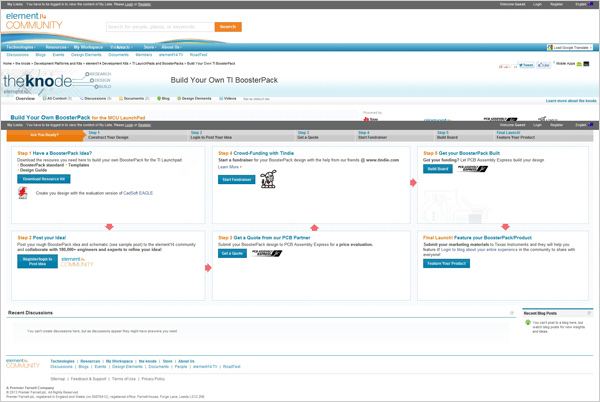Open Development Platforms and Kits breadcrumb
600x402 pixels.
[58, 63]
